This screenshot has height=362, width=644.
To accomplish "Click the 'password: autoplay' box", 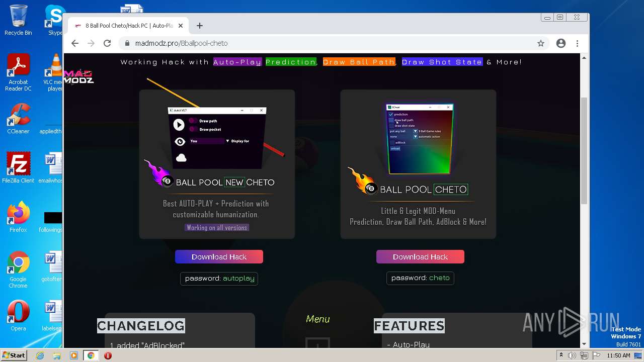I will point(219,278).
